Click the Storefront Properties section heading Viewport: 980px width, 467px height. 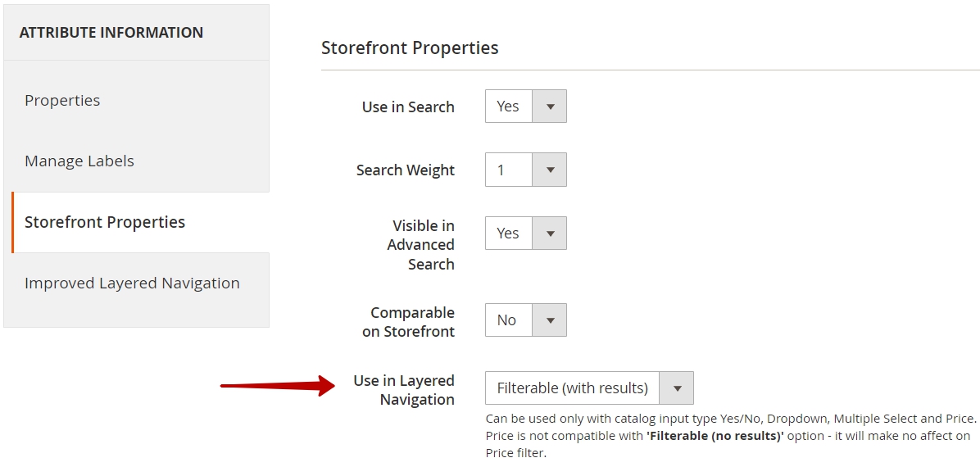click(x=410, y=48)
